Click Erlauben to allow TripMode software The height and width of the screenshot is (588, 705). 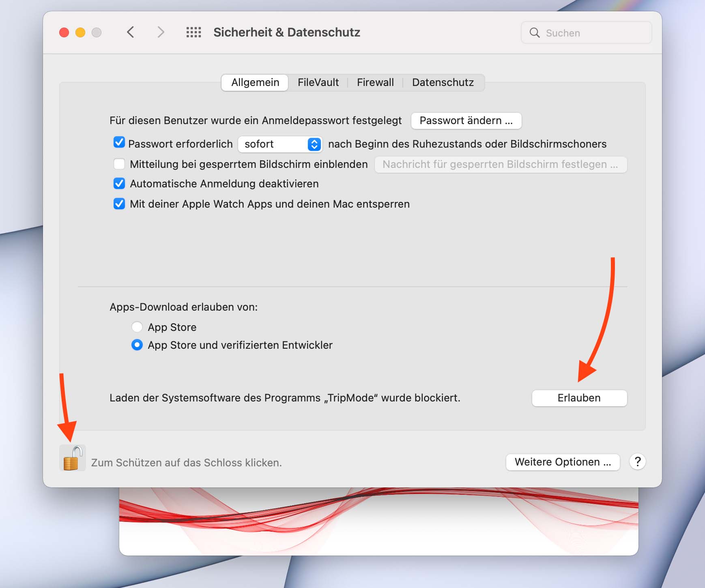[x=579, y=398]
